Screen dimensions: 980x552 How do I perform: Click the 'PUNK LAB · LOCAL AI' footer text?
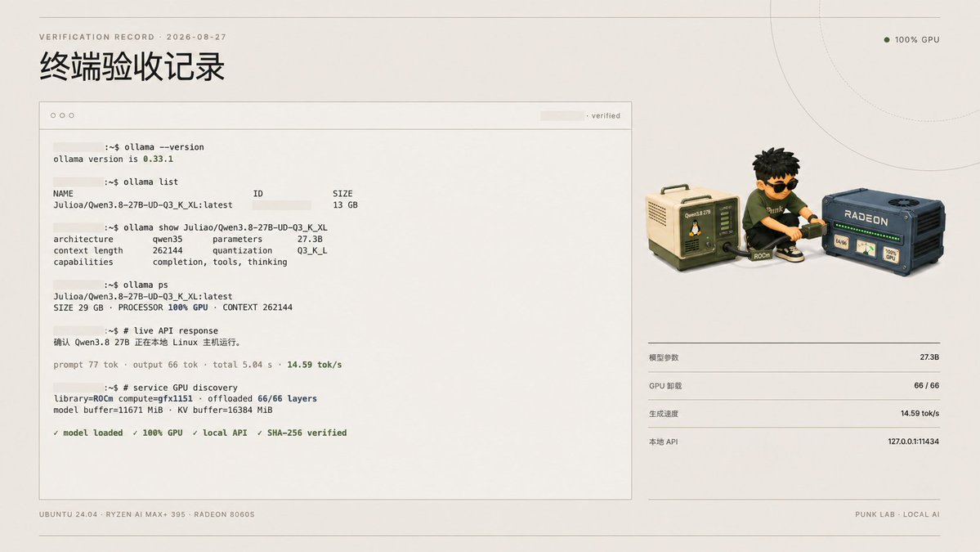(x=897, y=514)
